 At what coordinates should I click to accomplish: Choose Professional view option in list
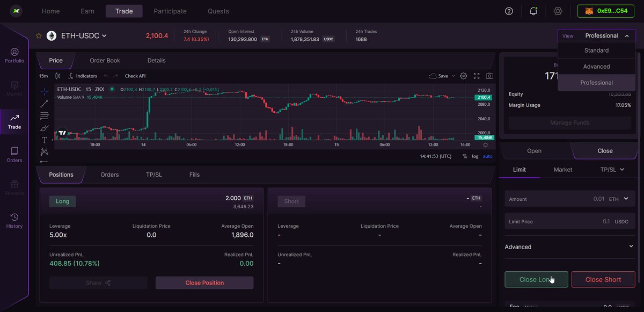coord(597,83)
